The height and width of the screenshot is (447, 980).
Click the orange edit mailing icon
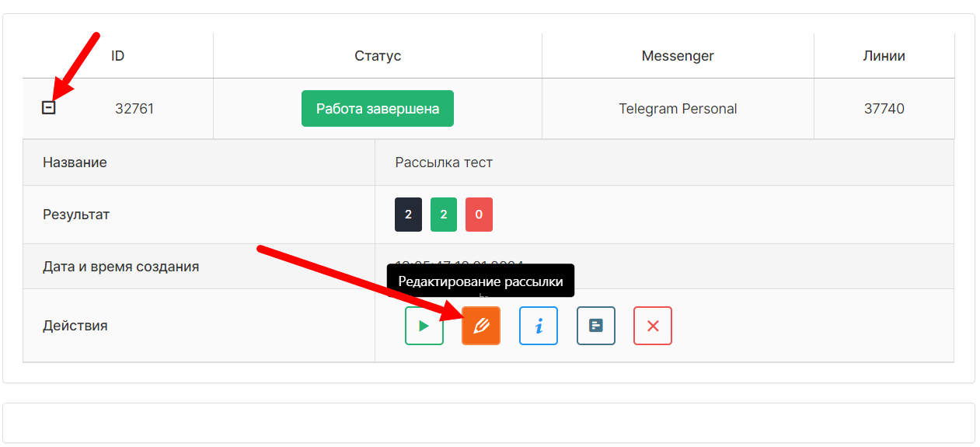pos(481,326)
